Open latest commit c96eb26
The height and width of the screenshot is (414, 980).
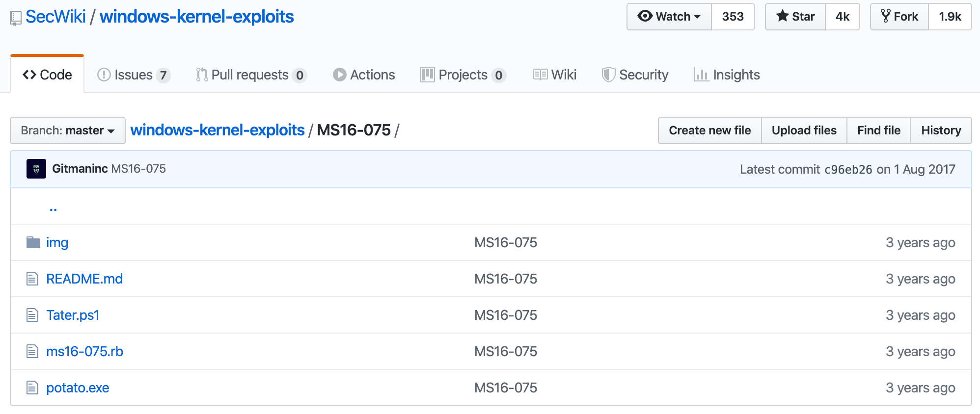click(848, 169)
